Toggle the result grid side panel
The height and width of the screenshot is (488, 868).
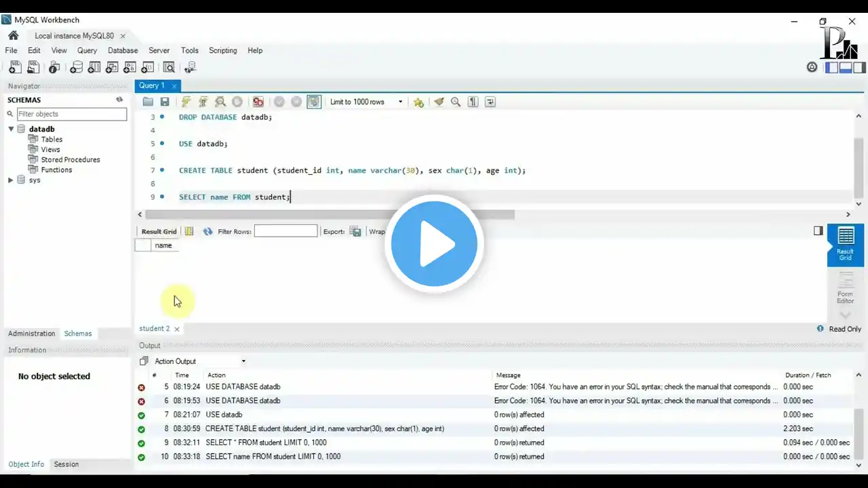pos(818,231)
